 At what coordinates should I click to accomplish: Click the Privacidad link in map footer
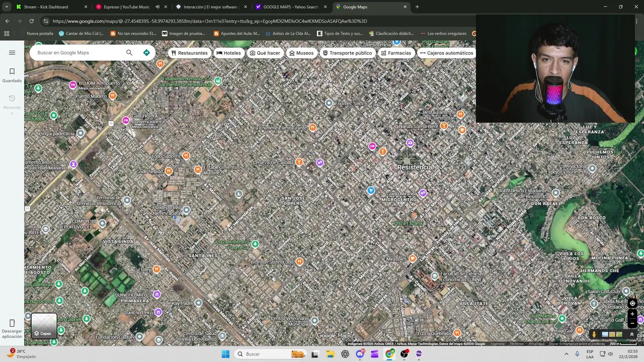[x=536, y=344]
